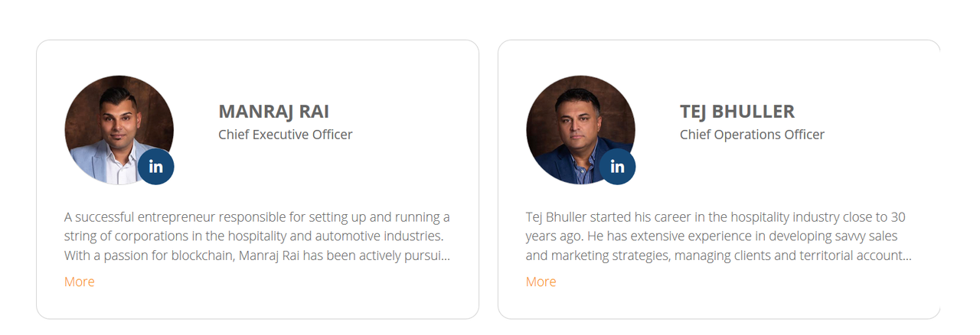Expand Manraj Rai's bio with More
Screen dimensions: 980x335
tap(80, 281)
